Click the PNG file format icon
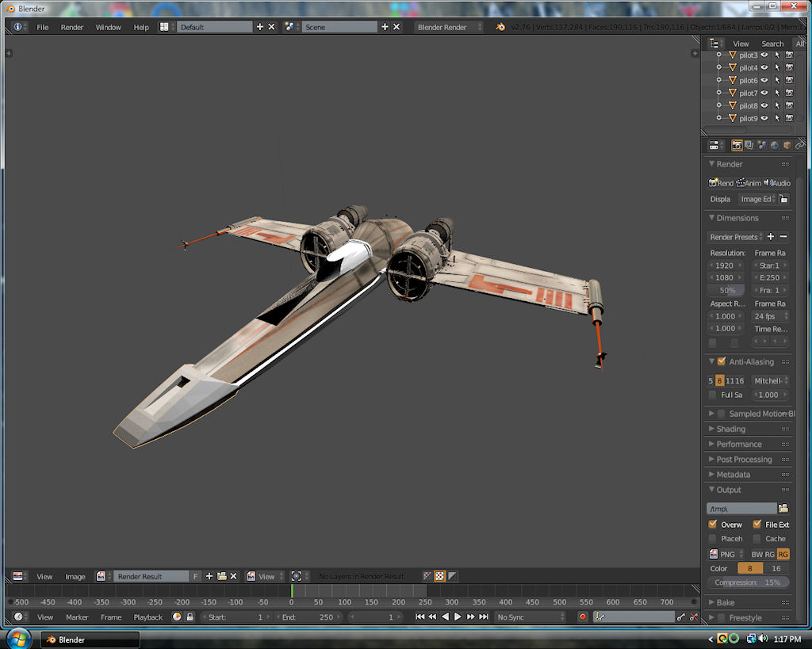 coord(714,554)
